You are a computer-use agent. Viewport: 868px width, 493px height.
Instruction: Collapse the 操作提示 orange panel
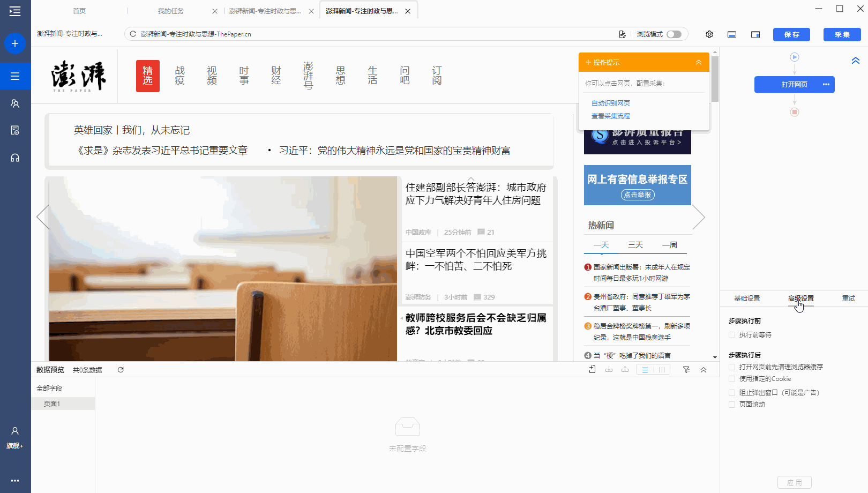point(699,62)
